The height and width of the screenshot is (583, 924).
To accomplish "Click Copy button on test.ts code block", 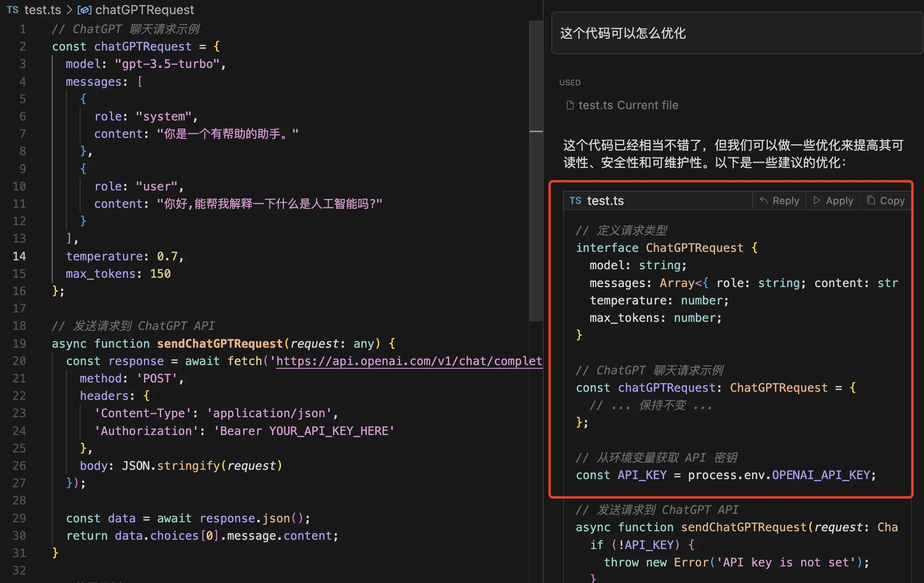I will click(886, 201).
